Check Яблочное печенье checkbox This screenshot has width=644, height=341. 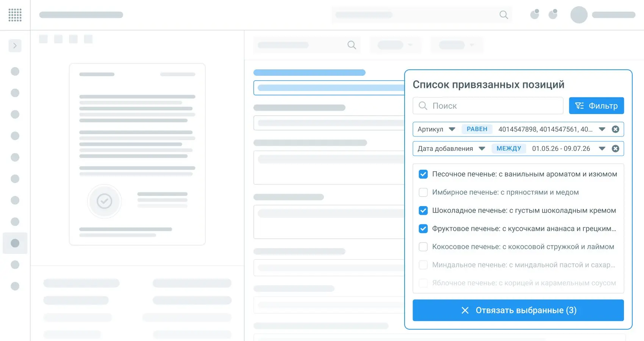pyautogui.click(x=423, y=283)
